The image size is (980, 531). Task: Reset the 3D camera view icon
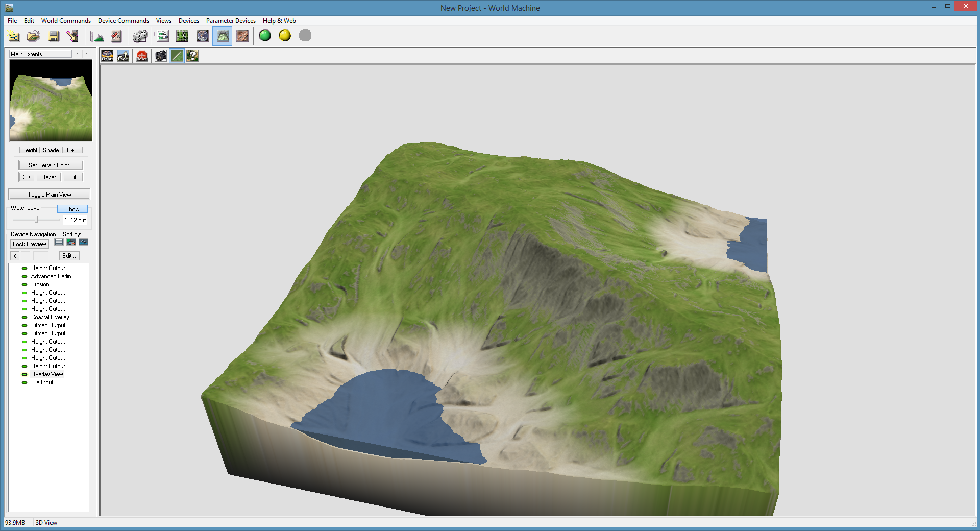coord(142,56)
